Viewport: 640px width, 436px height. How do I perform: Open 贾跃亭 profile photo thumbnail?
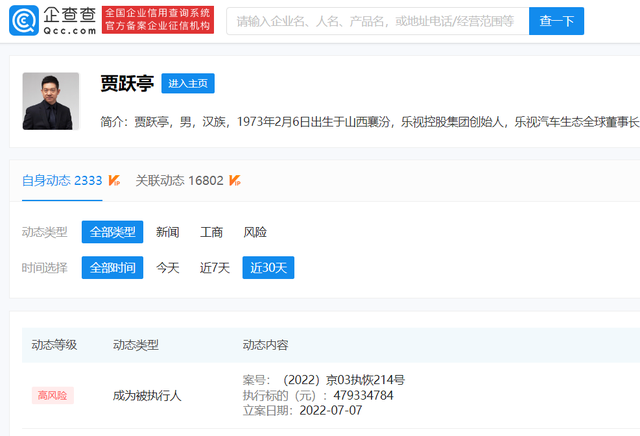[51, 101]
